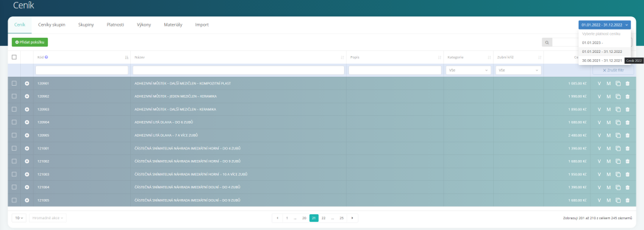Click the price 1 085.00 Kč
This screenshot has height=230, width=644.
(x=577, y=84)
